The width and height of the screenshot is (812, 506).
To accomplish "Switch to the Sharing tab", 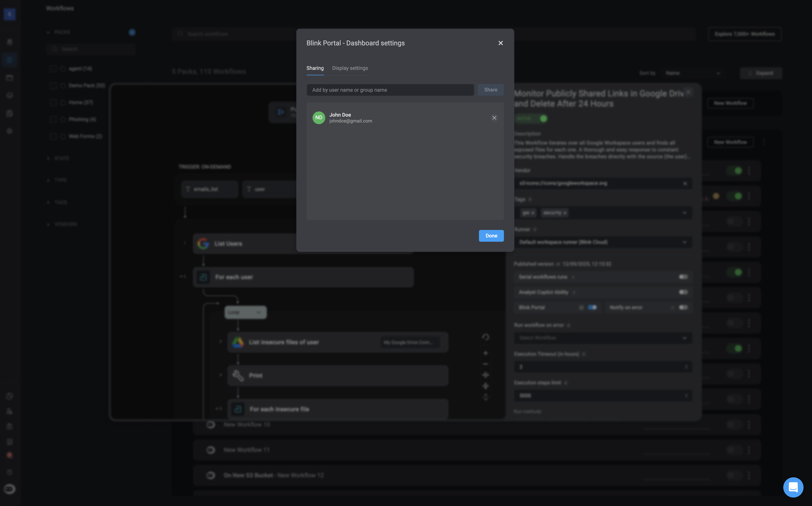I will [x=315, y=68].
